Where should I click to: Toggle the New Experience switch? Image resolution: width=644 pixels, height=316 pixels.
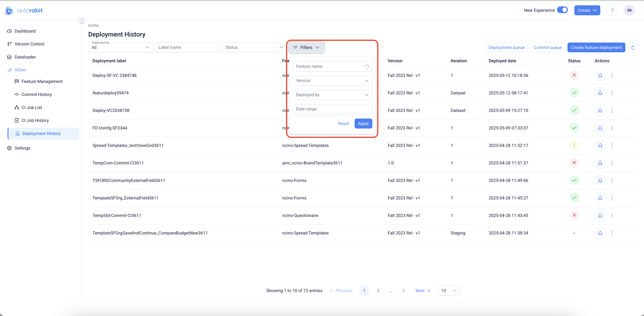click(x=562, y=10)
